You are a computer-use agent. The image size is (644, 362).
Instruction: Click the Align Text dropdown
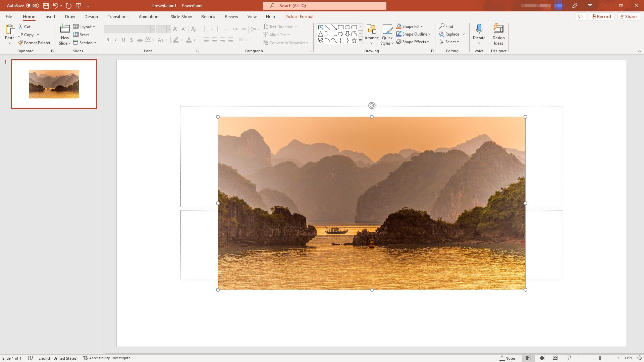[x=277, y=35]
